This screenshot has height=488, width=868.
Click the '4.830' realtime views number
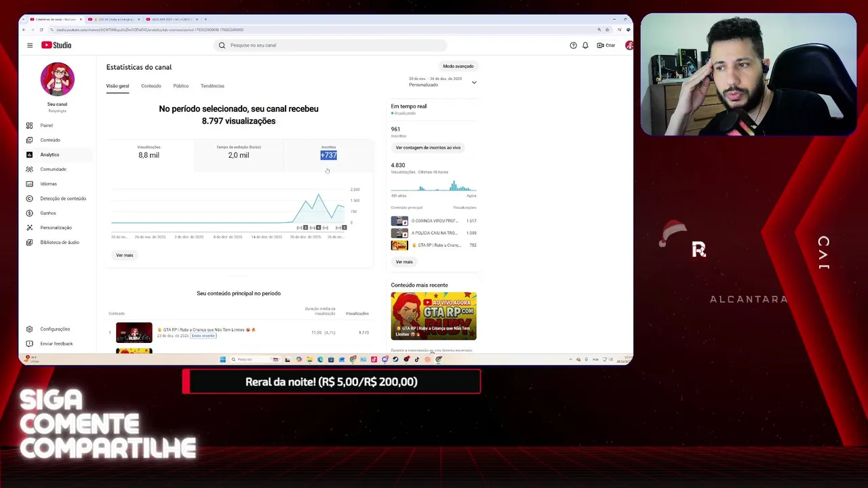398,165
